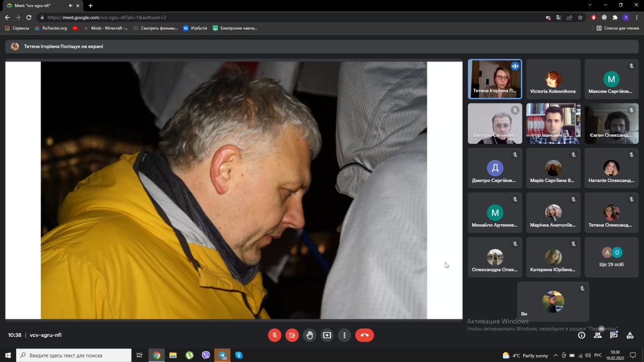Bookmark this page with star icon
The width and height of the screenshot is (644, 362).
pyautogui.click(x=580, y=17)
